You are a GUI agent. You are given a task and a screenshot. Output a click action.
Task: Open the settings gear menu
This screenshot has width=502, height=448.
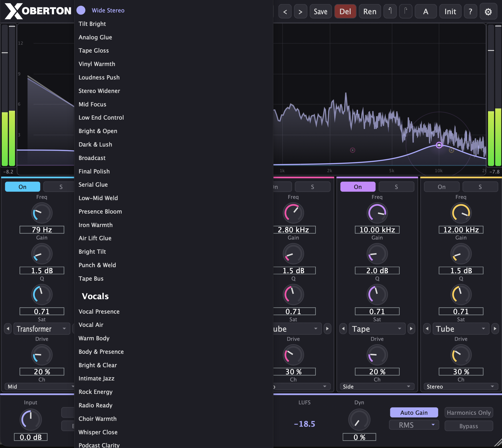tap(488, 11)
